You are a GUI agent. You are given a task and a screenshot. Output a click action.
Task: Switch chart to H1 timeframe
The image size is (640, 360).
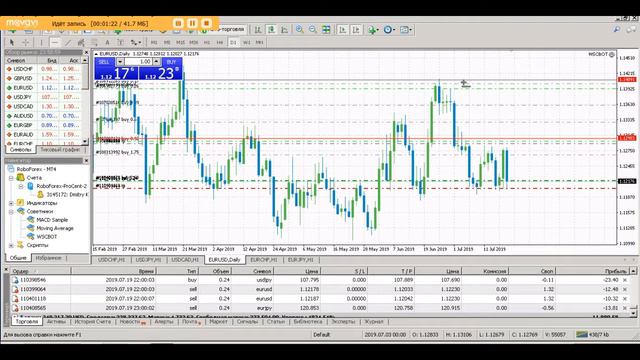[207, 42]
